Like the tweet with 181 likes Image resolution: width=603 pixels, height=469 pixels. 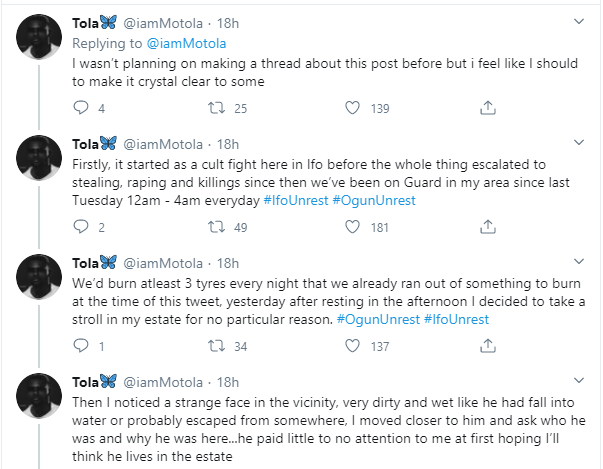pyautogui.click(x=352, y=227)
